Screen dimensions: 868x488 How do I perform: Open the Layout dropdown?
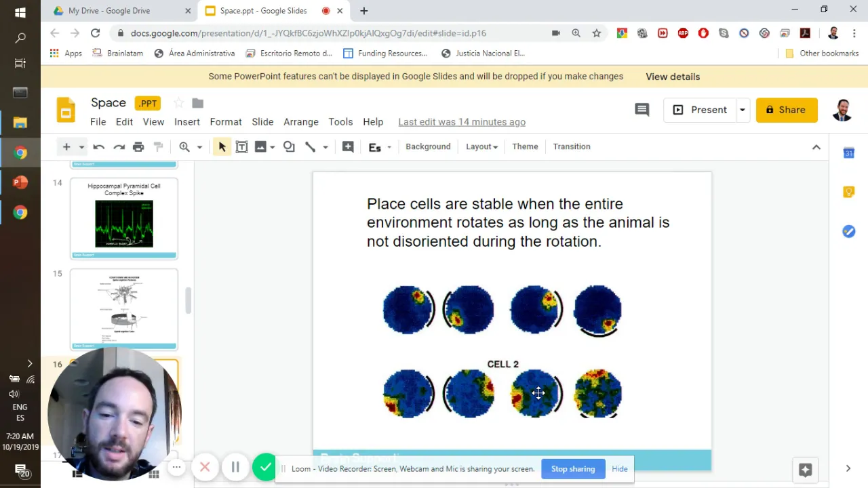coord(481,146)
